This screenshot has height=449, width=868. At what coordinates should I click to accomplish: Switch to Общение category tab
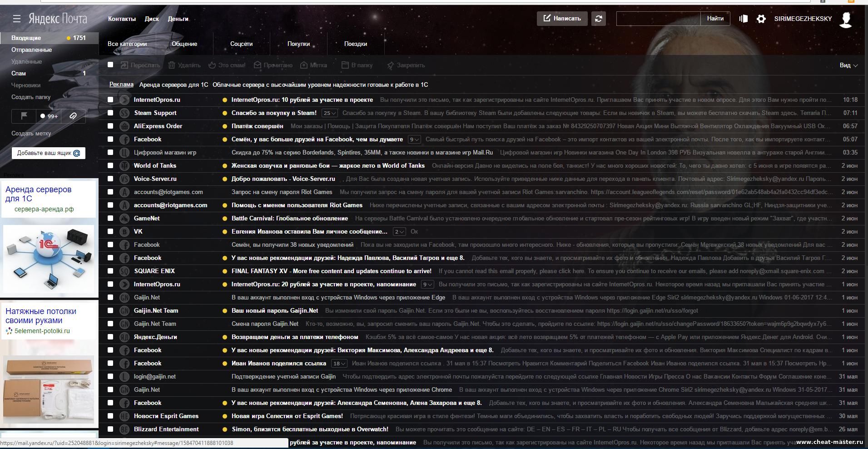pos(184,44)
